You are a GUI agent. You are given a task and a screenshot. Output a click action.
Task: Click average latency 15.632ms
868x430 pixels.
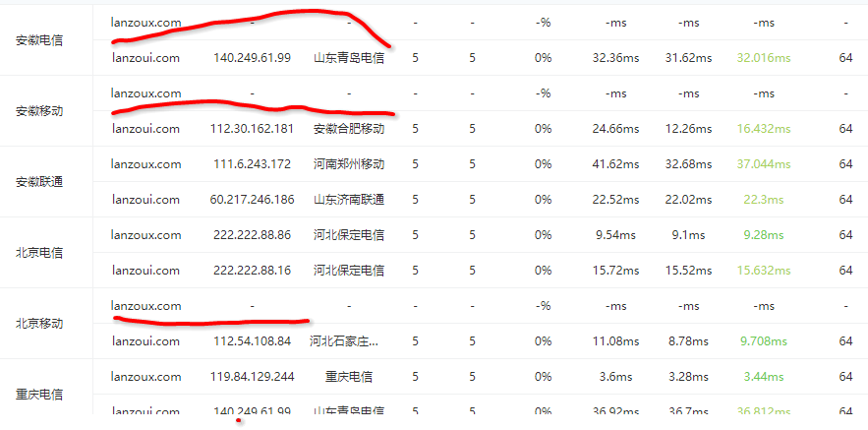[x=764, y=271]
